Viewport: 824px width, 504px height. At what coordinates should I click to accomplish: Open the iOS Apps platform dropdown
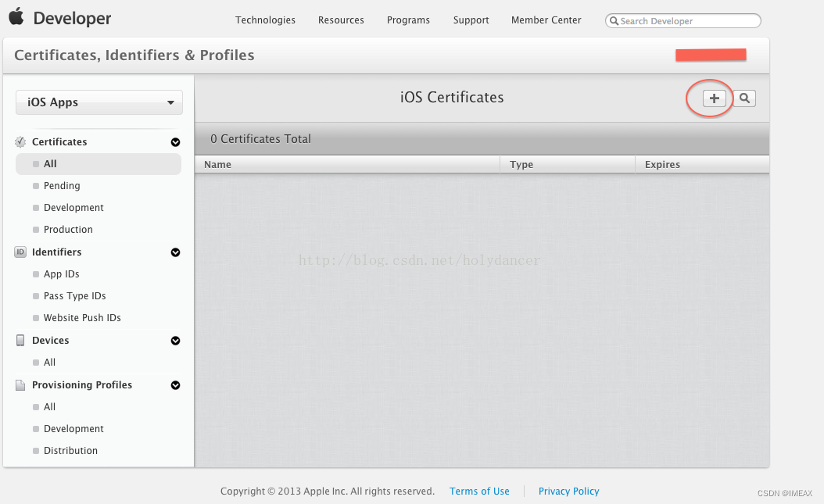point(99,102)
